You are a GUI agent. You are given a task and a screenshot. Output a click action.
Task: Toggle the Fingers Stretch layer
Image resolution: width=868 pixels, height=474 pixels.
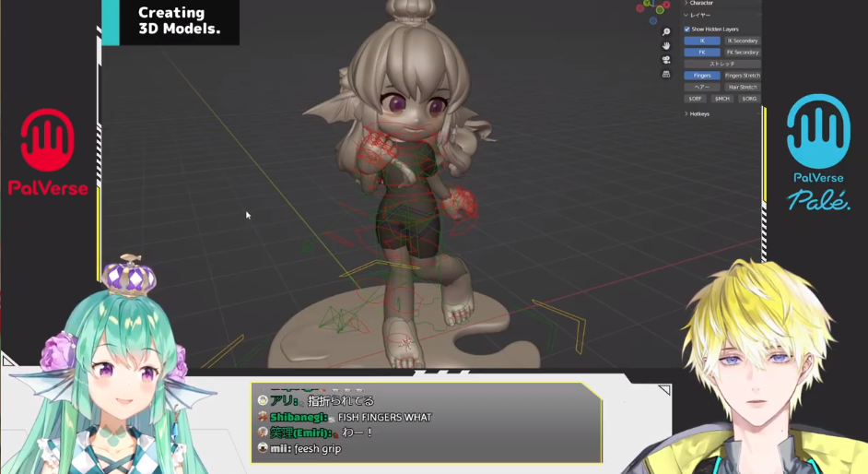[743, 76]
